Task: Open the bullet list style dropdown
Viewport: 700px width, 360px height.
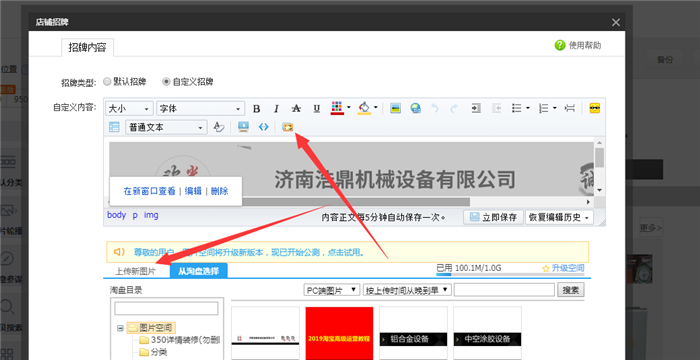Action: coord(528,108)
